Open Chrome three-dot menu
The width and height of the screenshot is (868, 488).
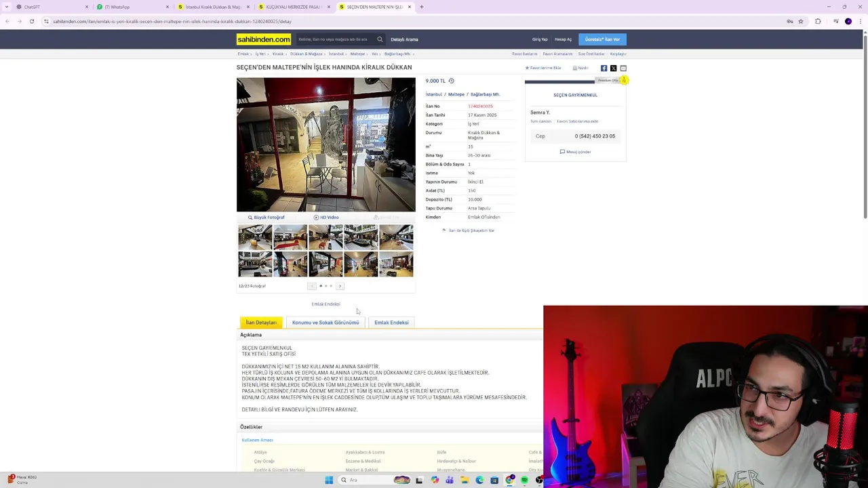[861, 21]
